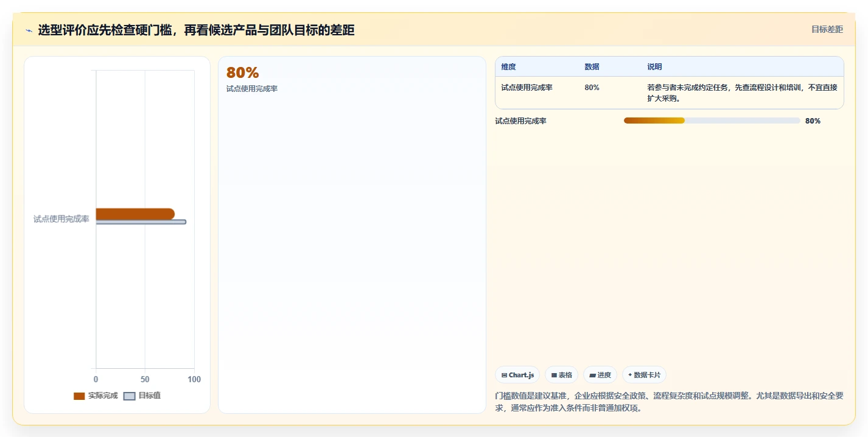Click 80% label beside progress bar
The image size is (868, 437).
tap(813, 121)
